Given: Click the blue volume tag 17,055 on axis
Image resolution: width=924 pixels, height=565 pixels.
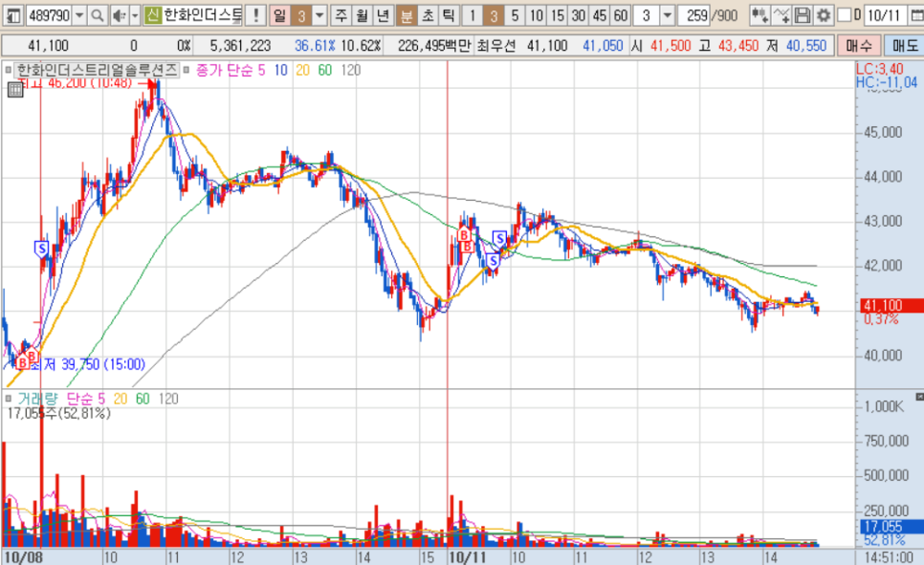Looking at the screenshot, I should pyautogui.click(x=891, y=527).
